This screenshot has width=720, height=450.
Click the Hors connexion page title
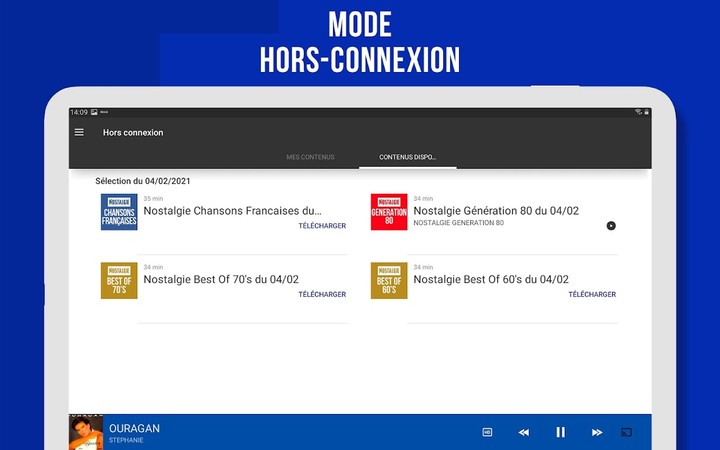133,132
